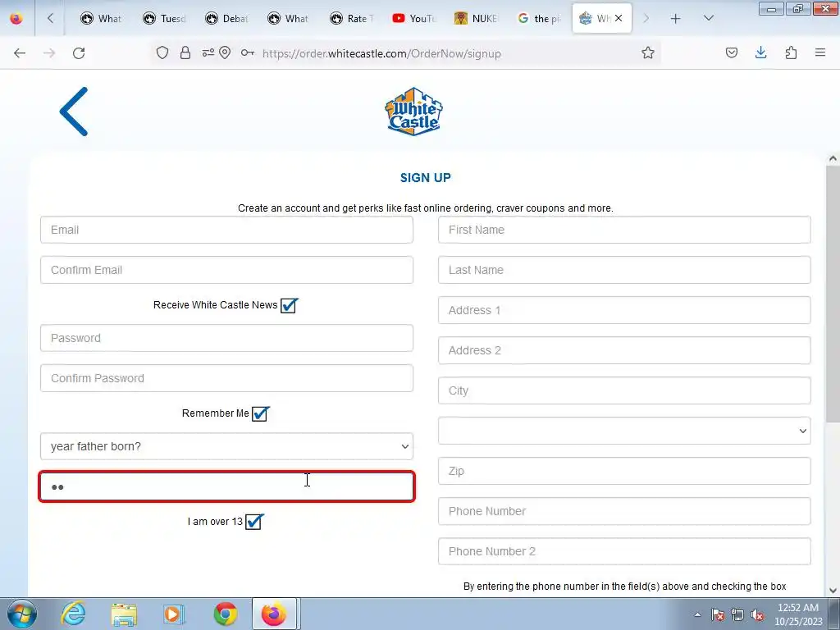Open the 'year father born?' security question dropdown
This screenshot has width=840, height=630.
tap(226, 446)
